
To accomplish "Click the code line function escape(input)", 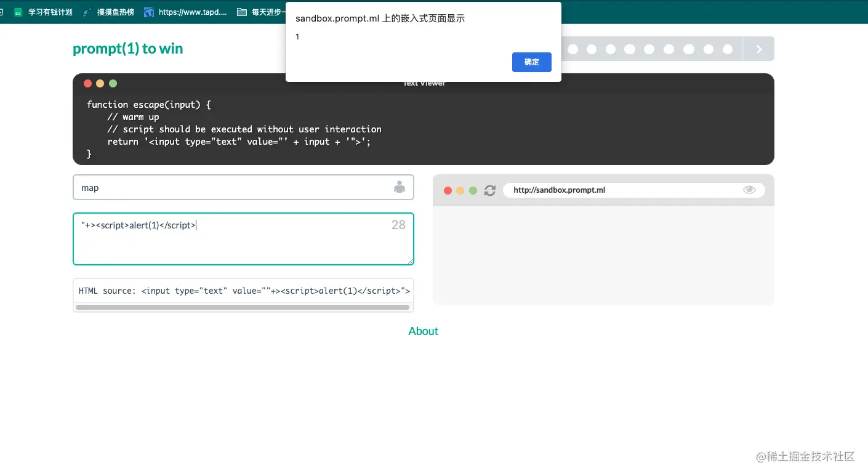I will click(149, 105).
